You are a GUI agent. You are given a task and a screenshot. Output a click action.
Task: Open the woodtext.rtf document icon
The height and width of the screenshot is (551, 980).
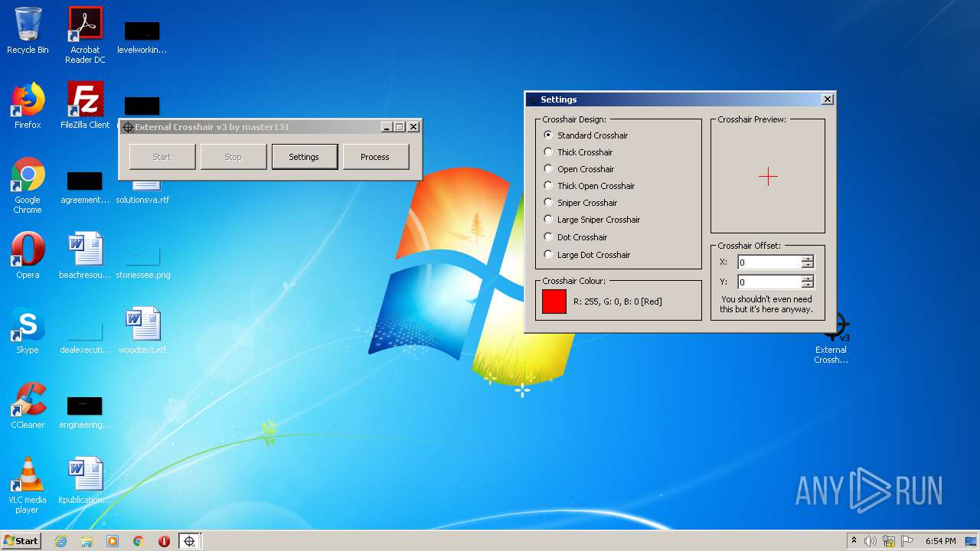point(142,331)
